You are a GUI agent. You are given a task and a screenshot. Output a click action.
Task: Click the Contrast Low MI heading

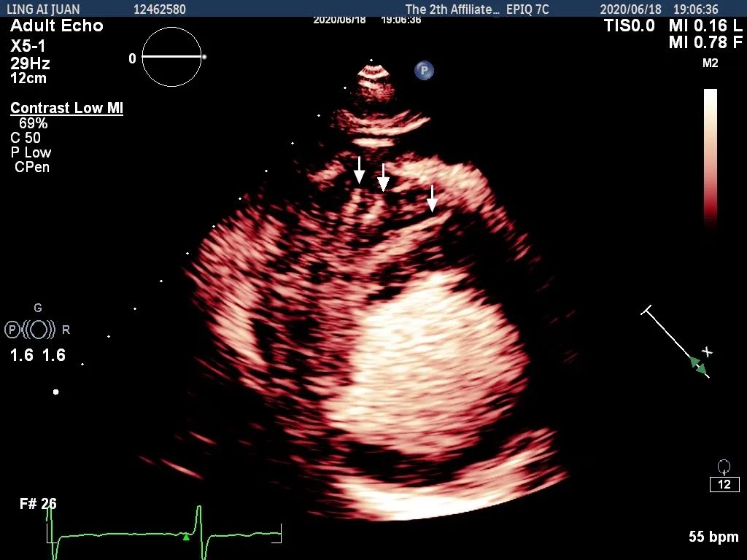66,108
